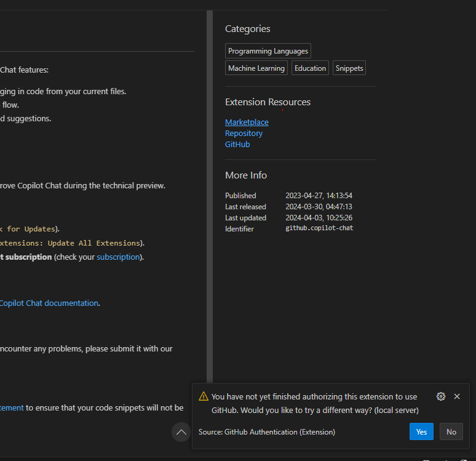Dismiss the GitHub authorization notification
Screen dimensions: 476x461
[457, 396]
